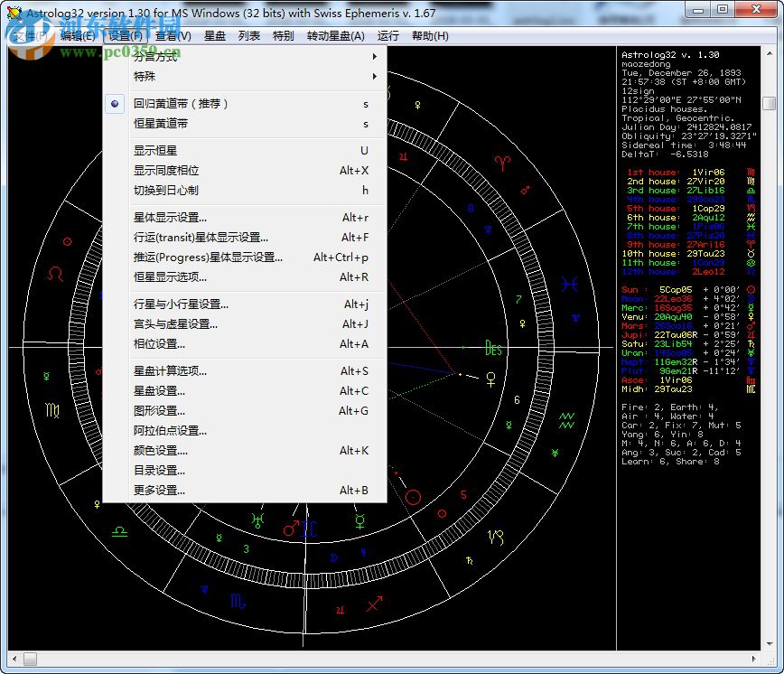
Task: Click the Taurus glyph beside 10th house
Action: (750, 255)
